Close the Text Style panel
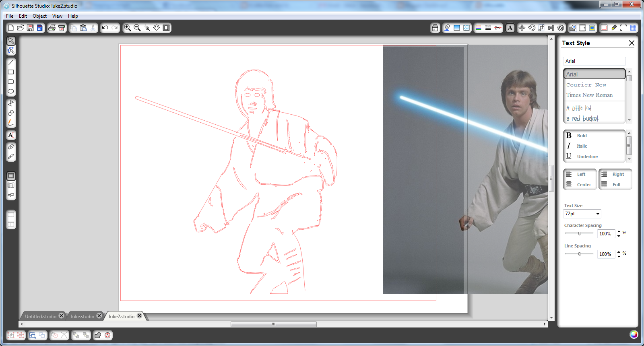644x346 pixels. (x=632, y=43)
